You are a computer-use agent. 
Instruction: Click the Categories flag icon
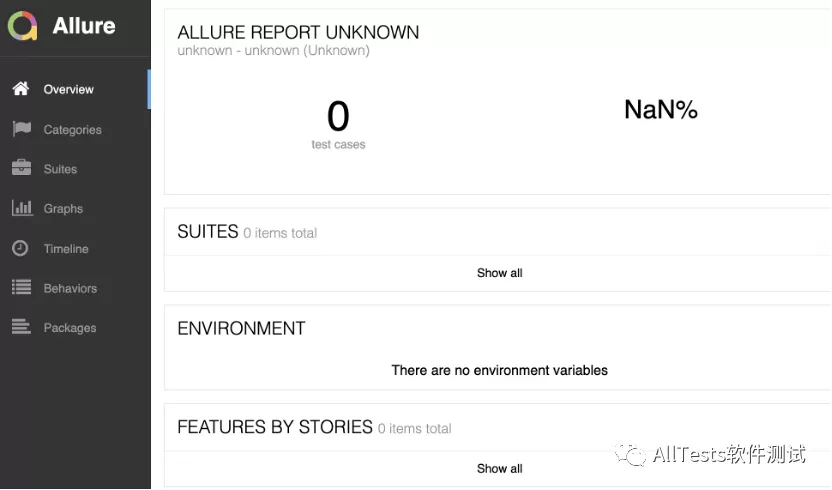pyautogui.click(x=22, y=128)
